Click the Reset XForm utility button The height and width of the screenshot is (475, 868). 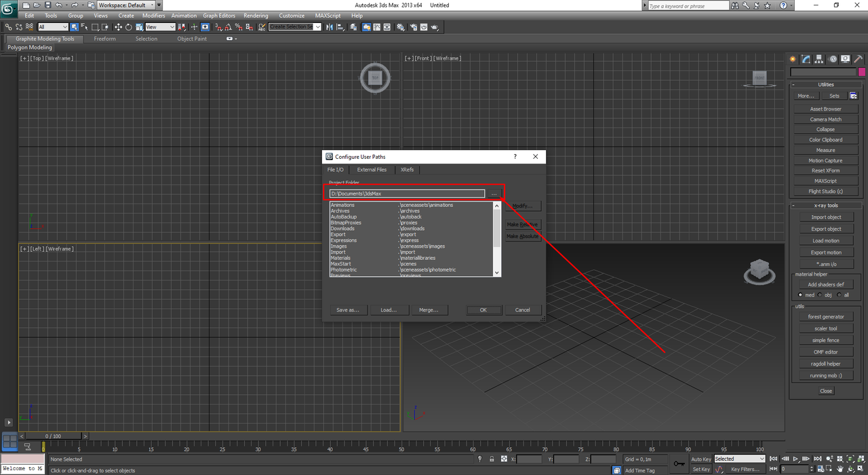pos(825,170)
